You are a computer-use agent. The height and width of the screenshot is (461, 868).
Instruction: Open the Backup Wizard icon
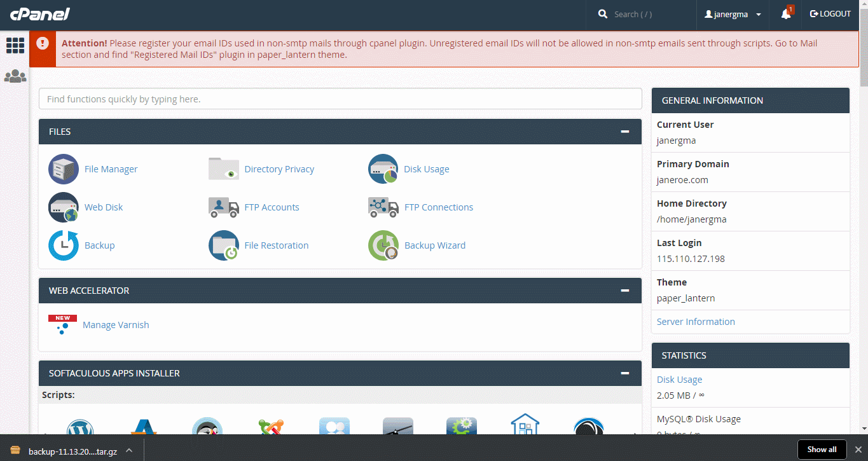pyautogui.click(x=383, y=245)
